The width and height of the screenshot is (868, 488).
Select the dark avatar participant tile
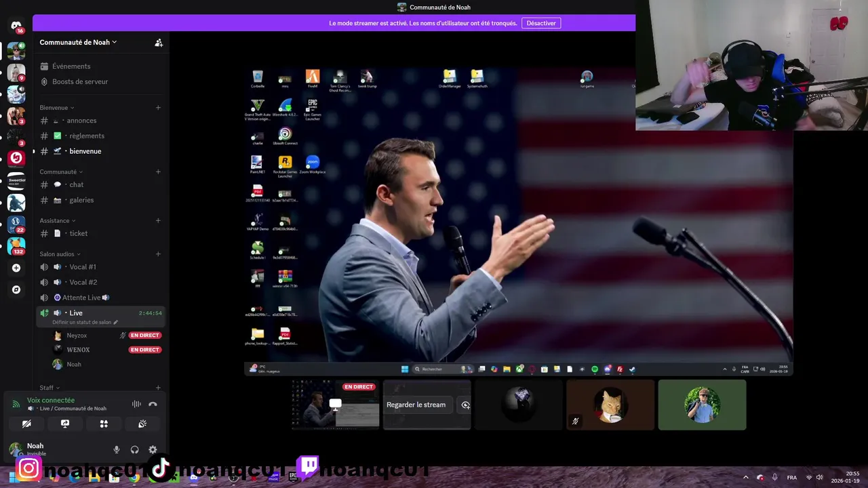click(519, 405)
